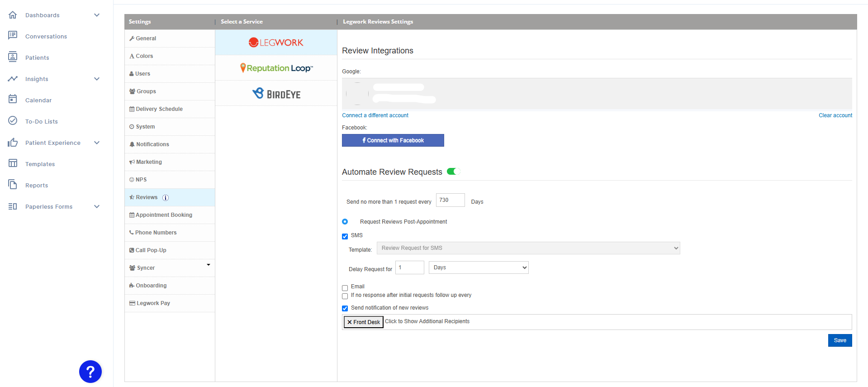868x387 pixels.
Task: Open the SMS Template dropdown
Action: point(528,248)
